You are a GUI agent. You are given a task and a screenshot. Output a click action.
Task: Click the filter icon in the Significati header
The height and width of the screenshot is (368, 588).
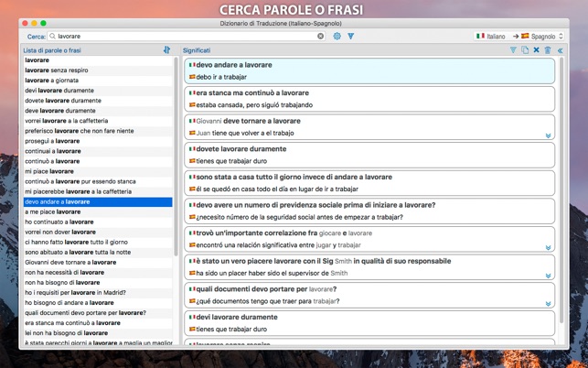click(513, 49)
